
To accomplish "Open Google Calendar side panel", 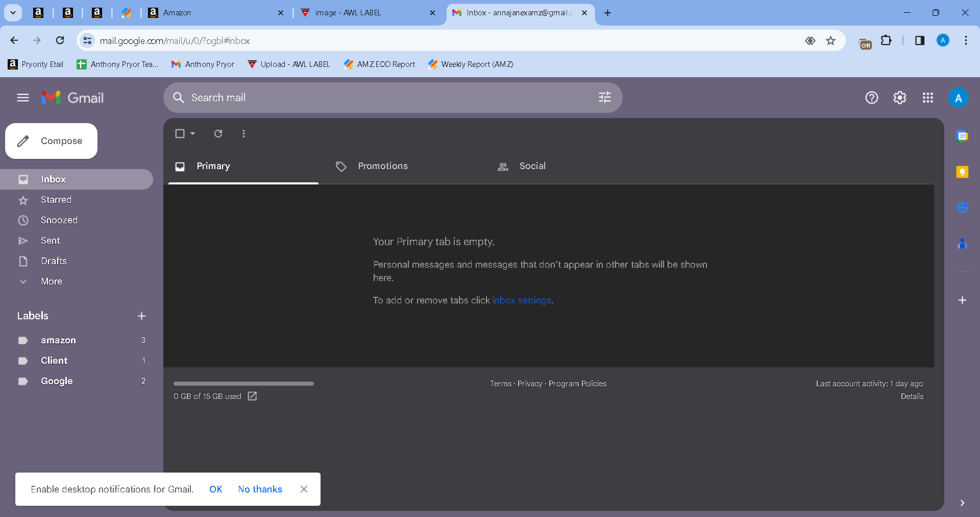I will (962, 136).
